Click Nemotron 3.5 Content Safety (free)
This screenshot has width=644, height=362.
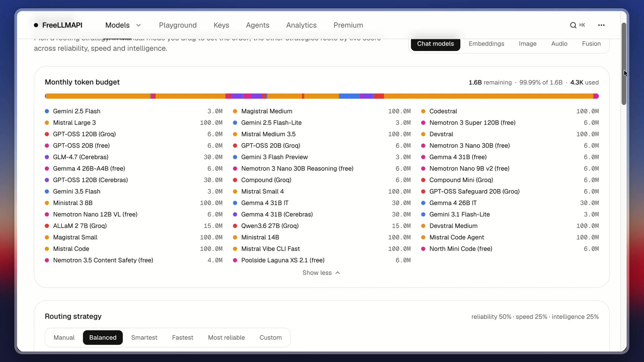pyautogui.click(x=133, y=260)
